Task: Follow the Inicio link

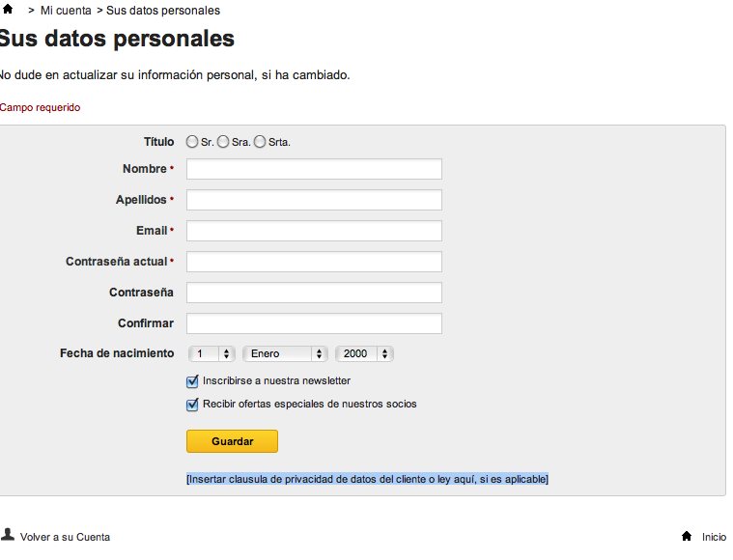Action: (x=714, y=537)
